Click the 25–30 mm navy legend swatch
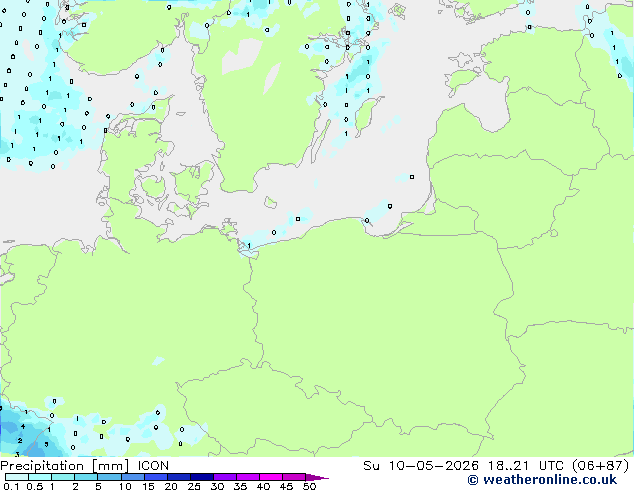 [202, 477]
